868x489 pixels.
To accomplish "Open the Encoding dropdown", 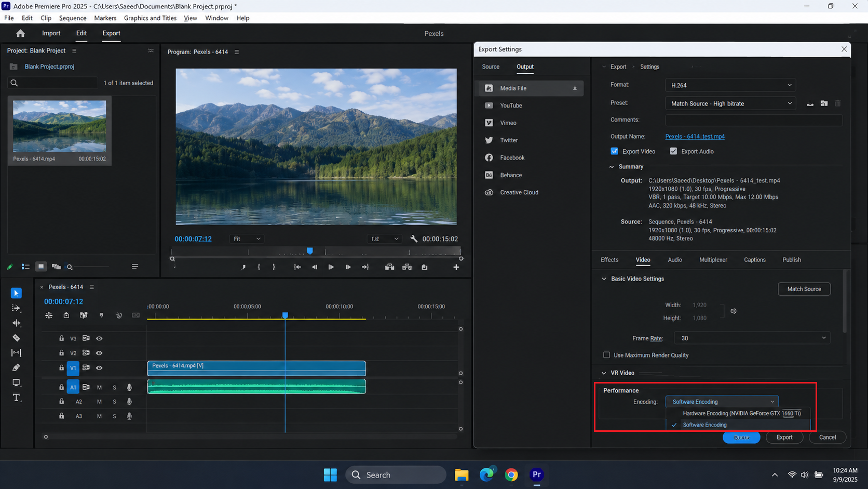I will [x=722, y=402].
